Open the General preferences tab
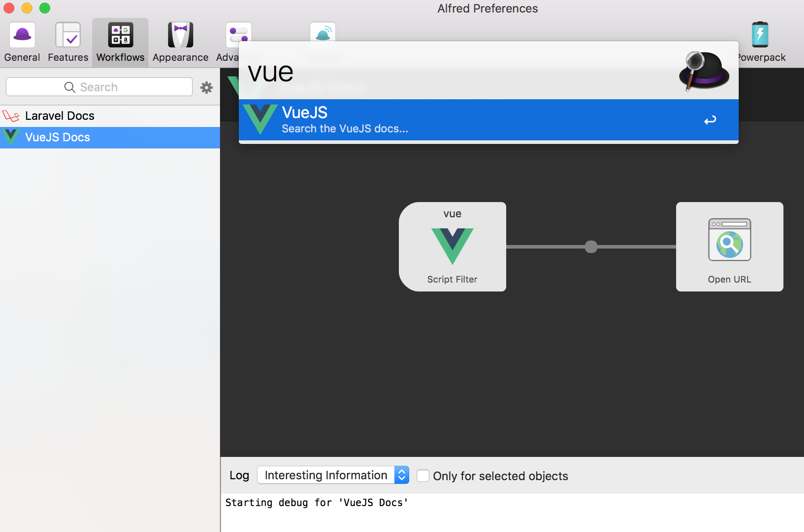Screen dimensions: 804x532 (22, 42)
